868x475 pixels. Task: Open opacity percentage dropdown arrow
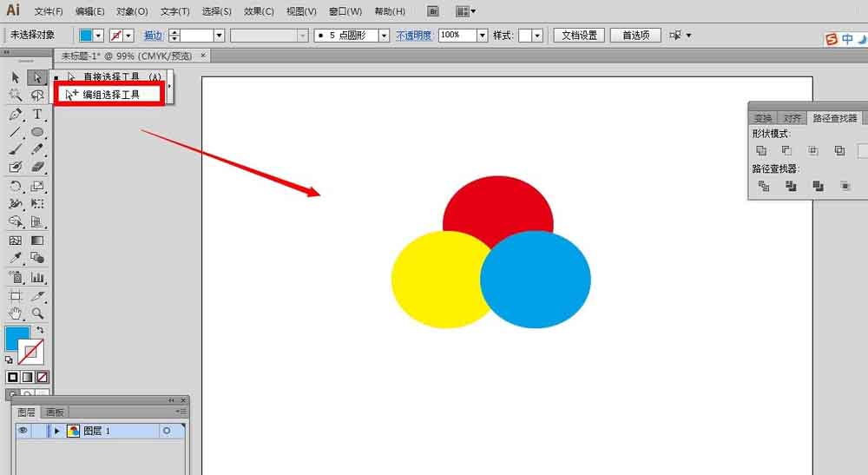[482, 36]
